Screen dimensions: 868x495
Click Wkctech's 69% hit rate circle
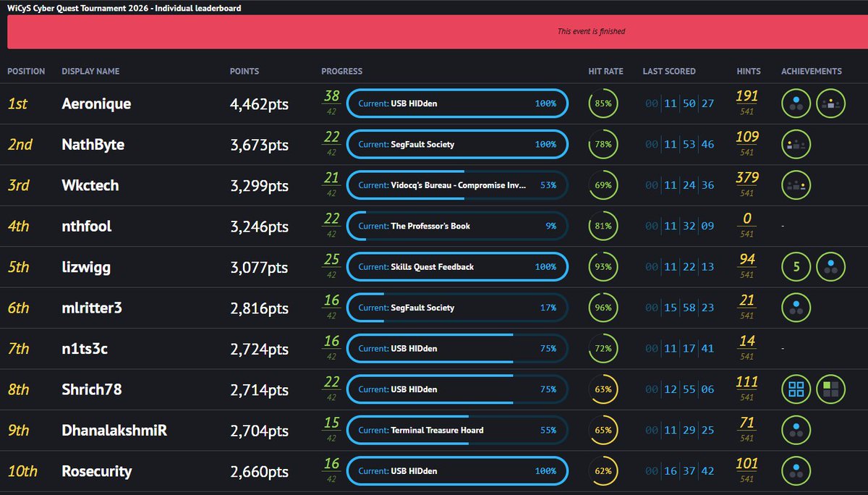[603, 185]
